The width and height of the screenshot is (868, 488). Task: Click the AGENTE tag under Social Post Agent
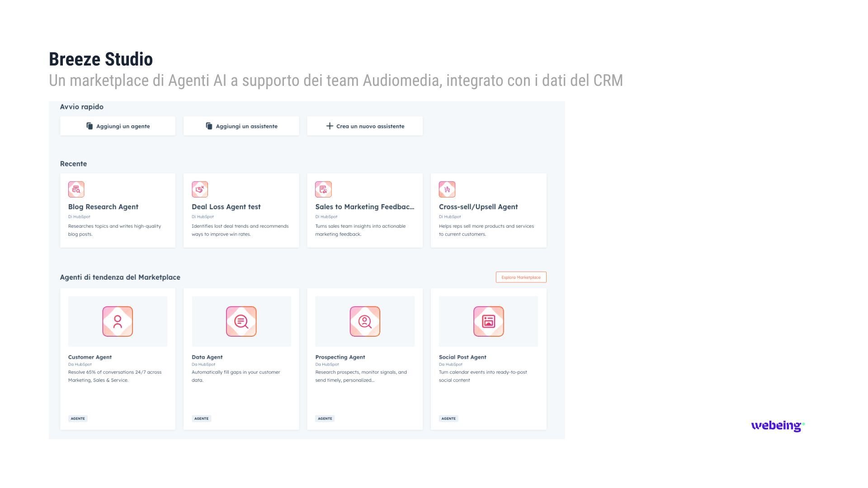point(448,418)
